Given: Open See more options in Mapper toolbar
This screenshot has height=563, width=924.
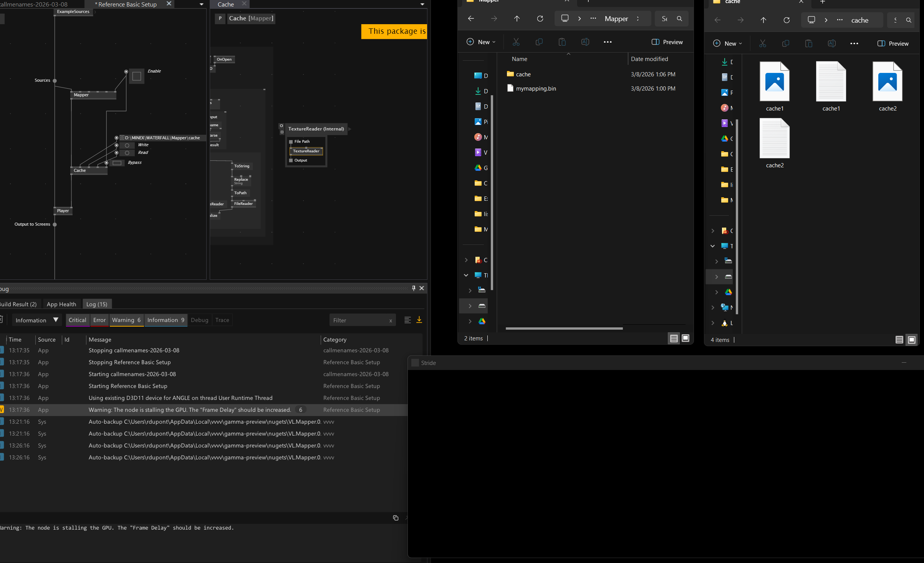Looking at the screenshot, I should tap(607, 42).
